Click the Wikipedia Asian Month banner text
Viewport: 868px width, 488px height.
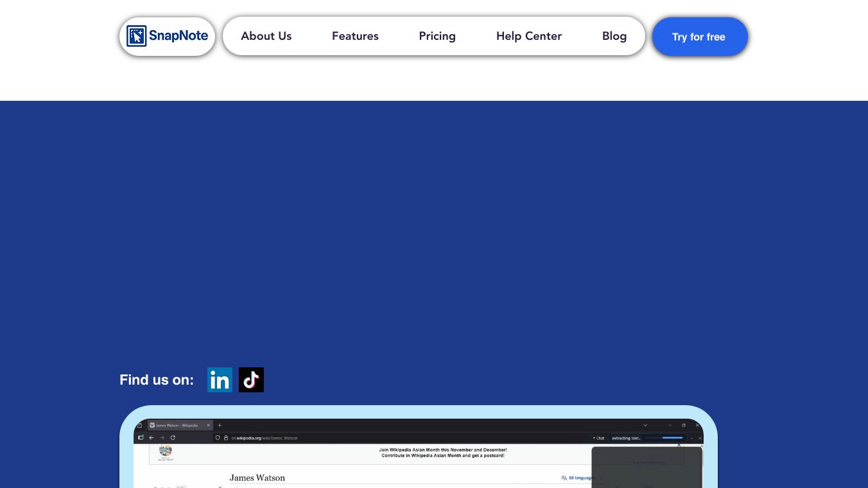point(443,453)
